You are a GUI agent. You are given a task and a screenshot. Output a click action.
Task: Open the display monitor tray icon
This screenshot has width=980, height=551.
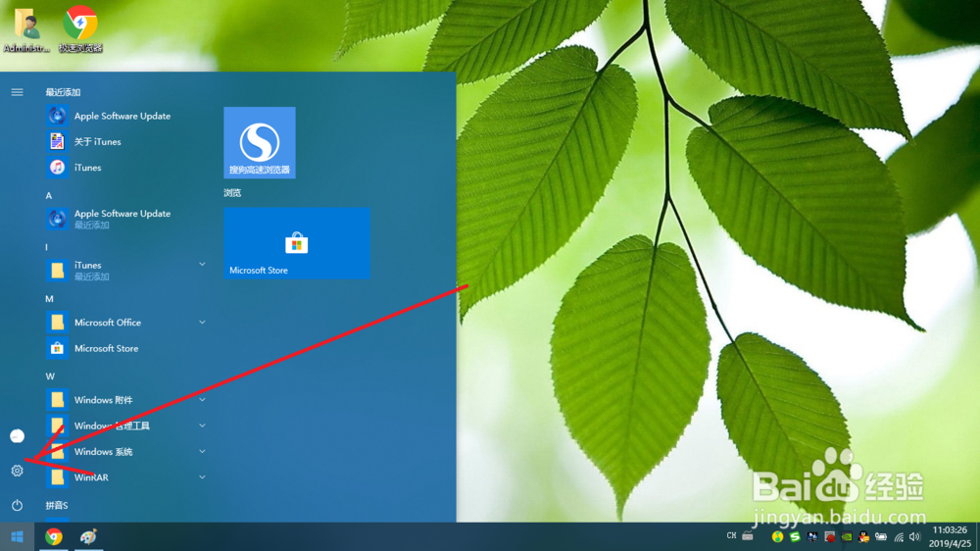811,536
